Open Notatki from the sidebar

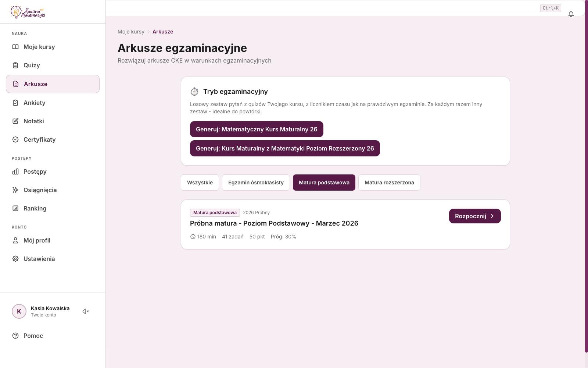pos(53,121)
